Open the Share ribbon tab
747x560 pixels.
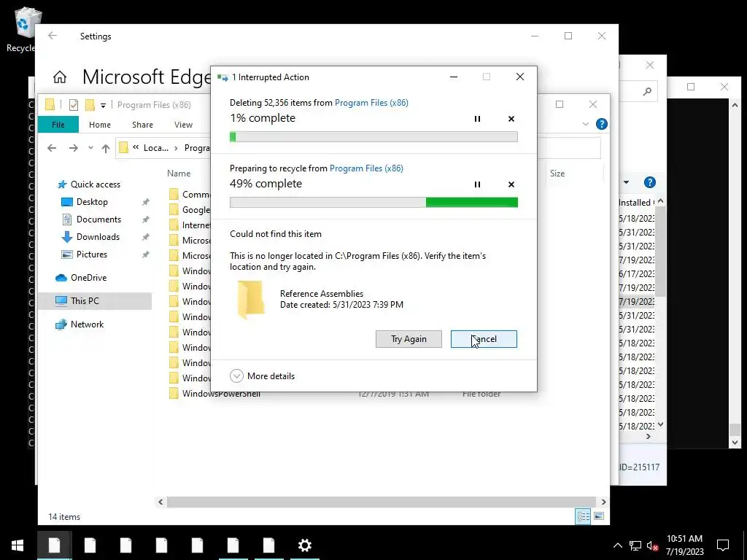pyautogui.click(x=142, y=125)
